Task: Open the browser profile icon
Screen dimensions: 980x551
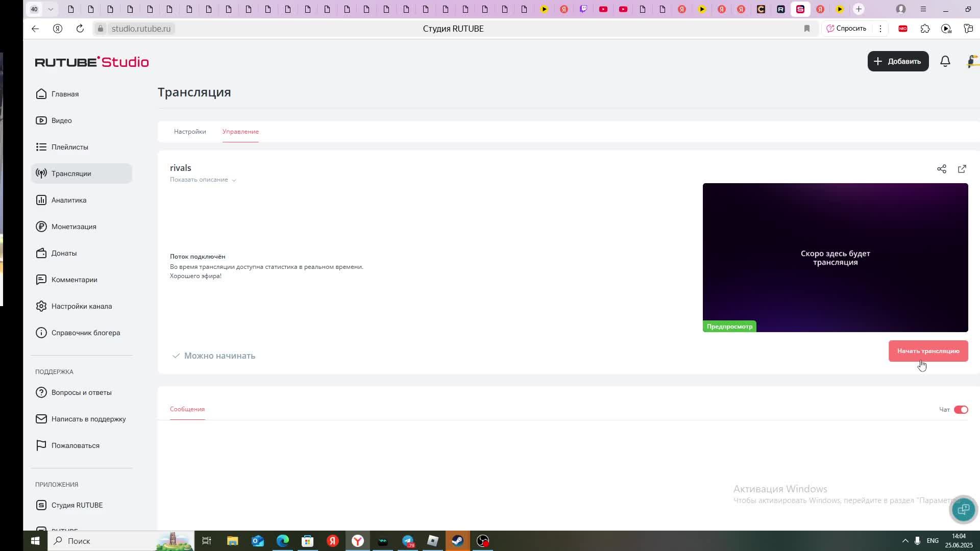Action: (901, 9)
